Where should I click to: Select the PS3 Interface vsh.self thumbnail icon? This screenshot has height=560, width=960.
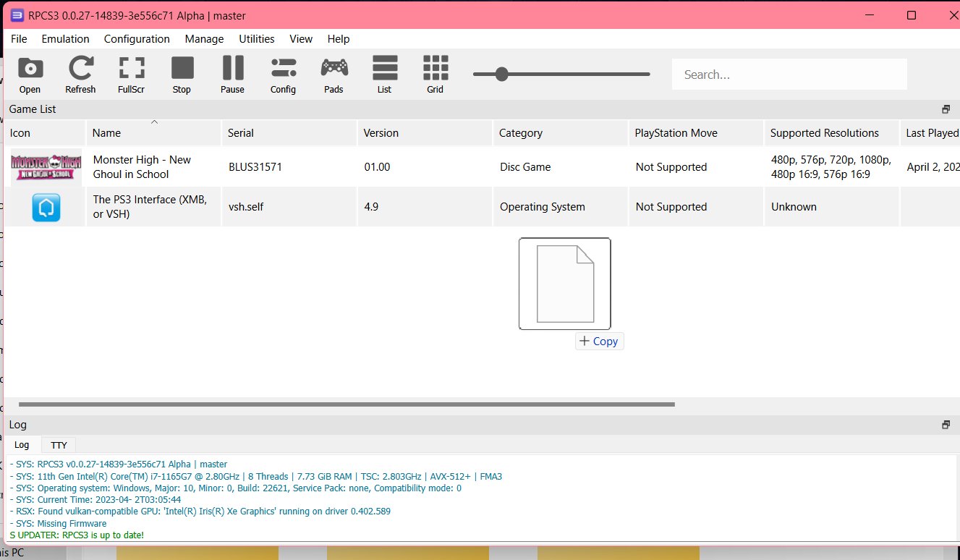tap(45, 206)
